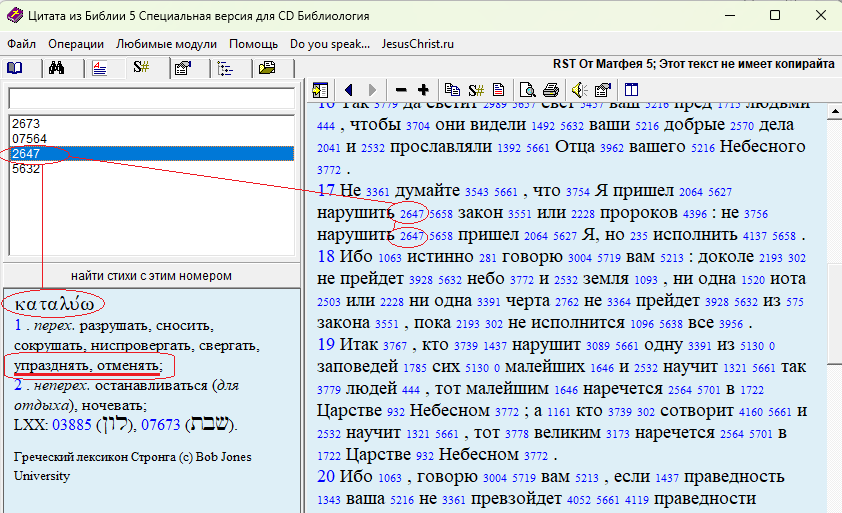The height and width of the screenshot is (513, 842).
Task: Go forward with the right arrow
Action: coord(372,90)
